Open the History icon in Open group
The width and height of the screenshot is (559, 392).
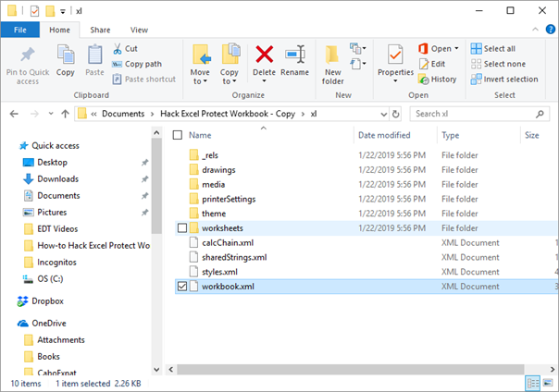(x=424, y=80)
